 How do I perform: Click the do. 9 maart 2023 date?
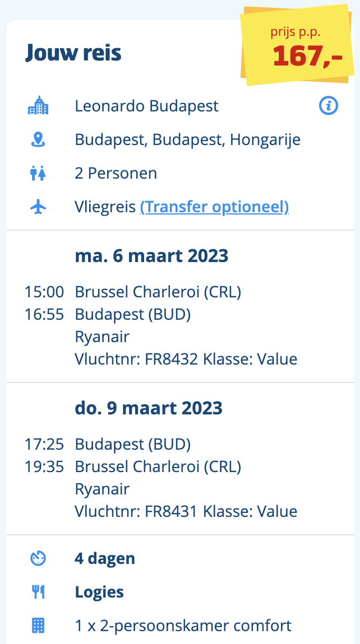(x=149, y=408)
